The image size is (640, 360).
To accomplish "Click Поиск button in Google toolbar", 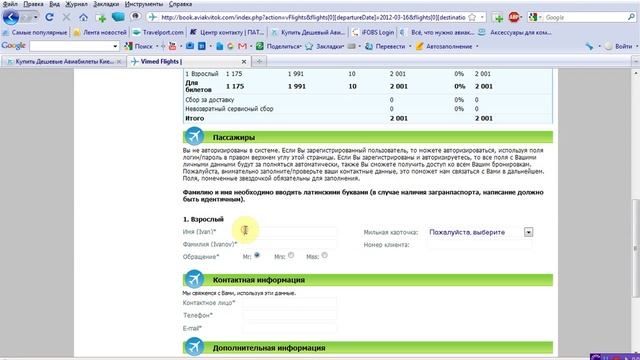I will (x=138, y=47).
